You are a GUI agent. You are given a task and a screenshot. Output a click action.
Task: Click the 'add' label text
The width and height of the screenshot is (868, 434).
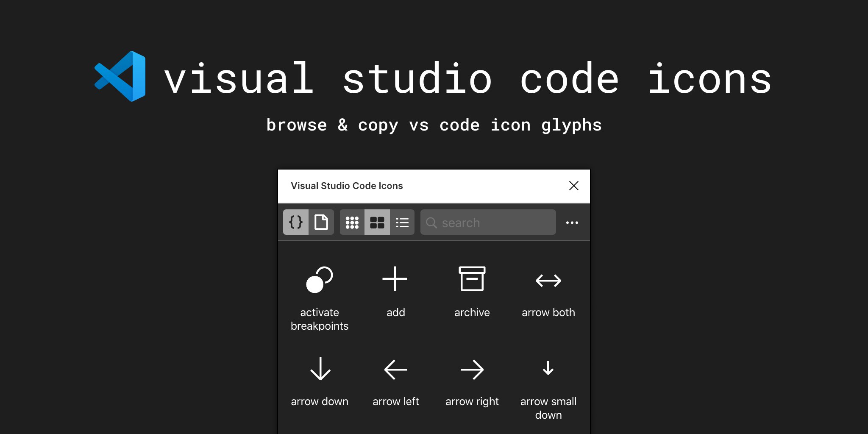click(x=396, y=312)
